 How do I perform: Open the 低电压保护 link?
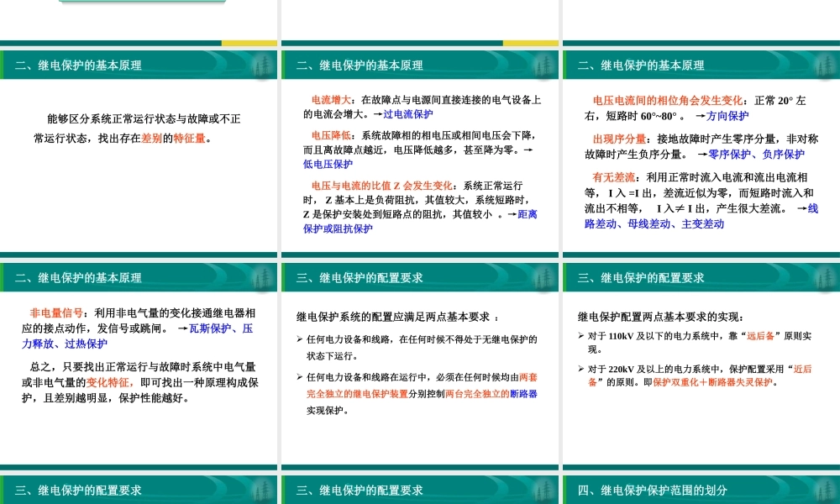pyautogui.click(x=327, y=165)
